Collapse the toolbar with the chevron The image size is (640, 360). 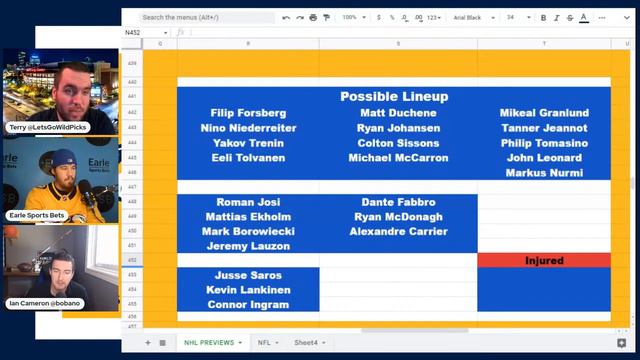pos(627,18)
